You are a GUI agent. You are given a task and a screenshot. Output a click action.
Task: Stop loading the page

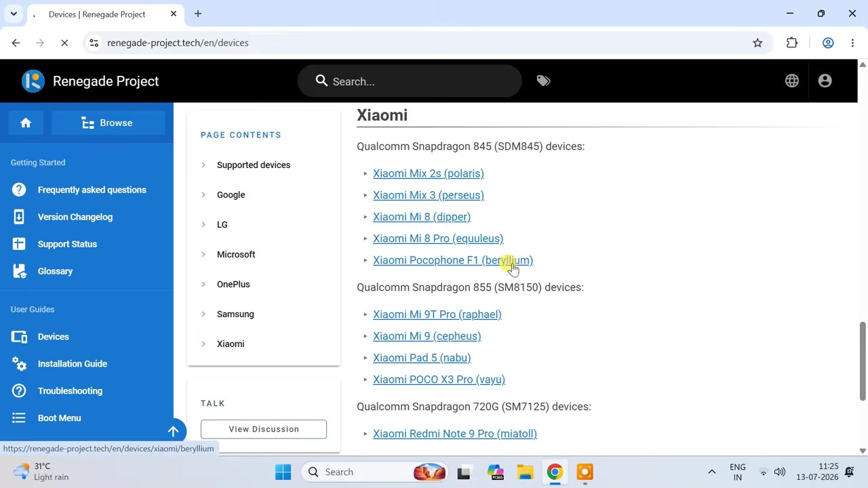[64, 43]
